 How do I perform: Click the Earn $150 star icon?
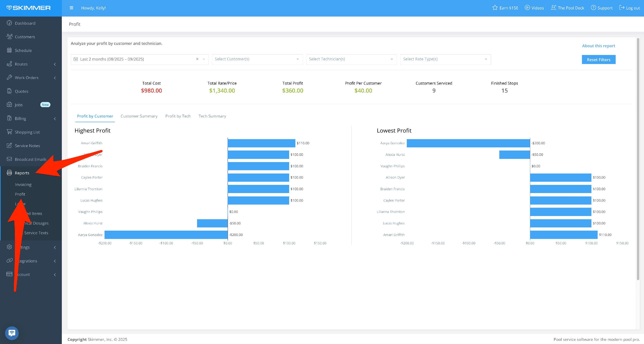click(x=495, y=8)
